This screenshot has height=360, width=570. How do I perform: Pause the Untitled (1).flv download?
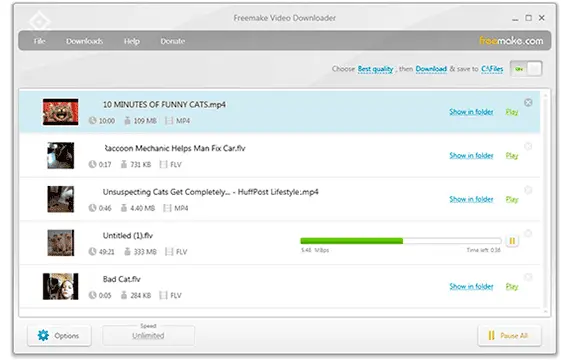[x=512, y=241]
